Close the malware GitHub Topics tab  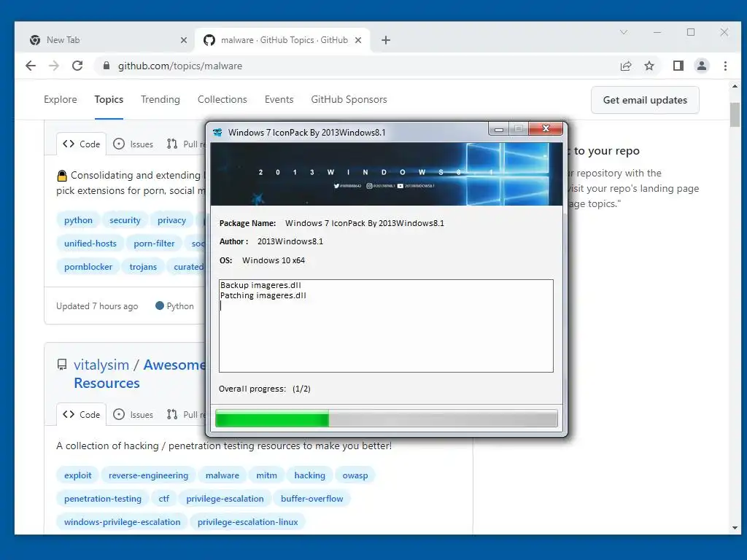pyautogui.click(x=358, y=40)
